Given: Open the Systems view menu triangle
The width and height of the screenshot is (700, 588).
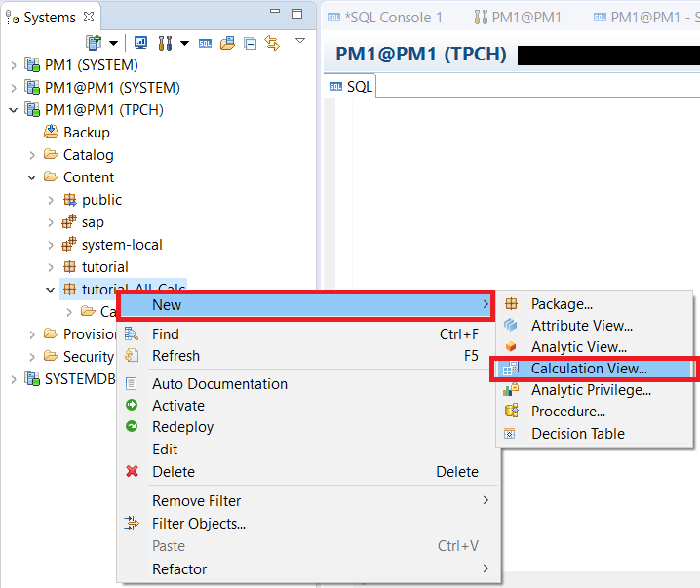Looking at the screenshot, I should (300, 41).
